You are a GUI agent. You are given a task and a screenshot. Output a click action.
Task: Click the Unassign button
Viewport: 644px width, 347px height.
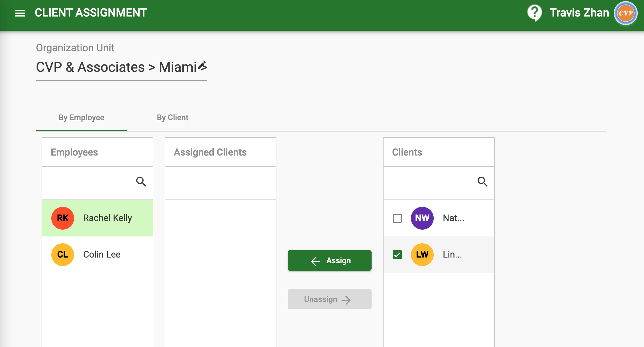click(329, 299)
